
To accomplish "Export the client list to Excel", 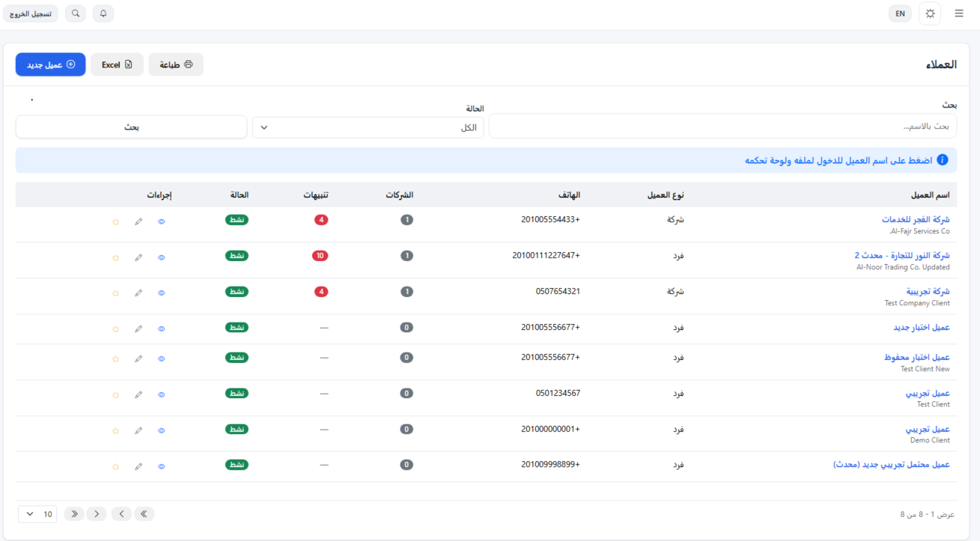I will pos(118,64).
